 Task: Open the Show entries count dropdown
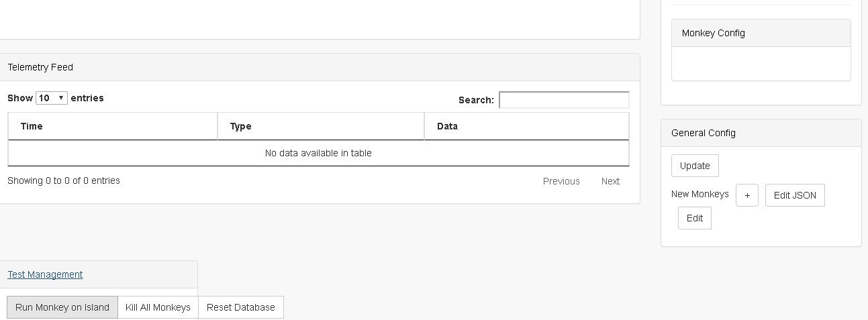click(52, 98)
